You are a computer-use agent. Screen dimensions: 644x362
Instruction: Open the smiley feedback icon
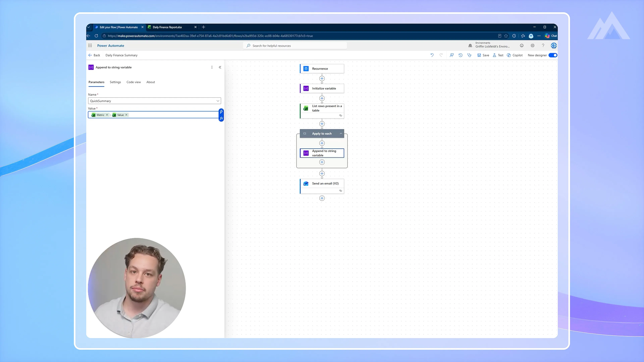click(522, 45)
